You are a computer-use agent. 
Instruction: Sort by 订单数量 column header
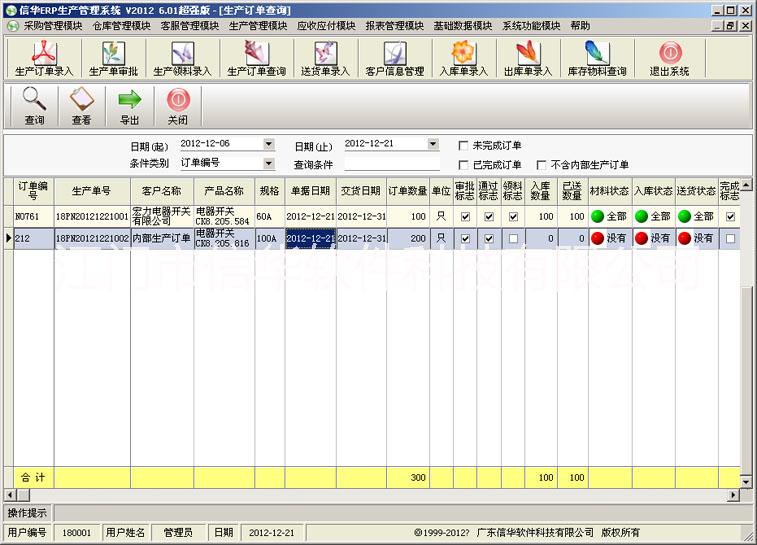407,191
